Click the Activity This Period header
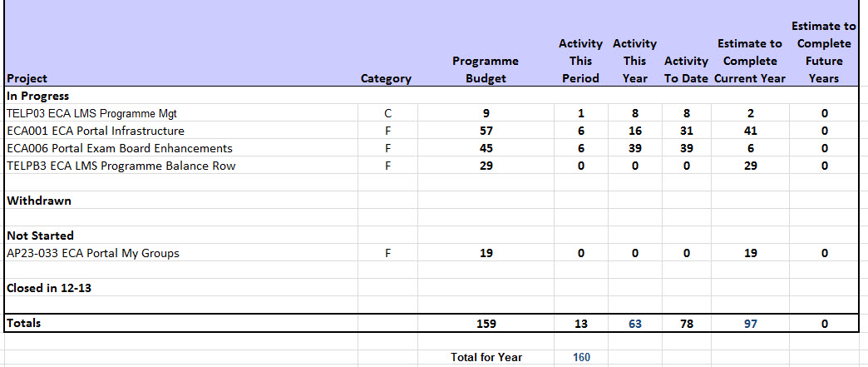 pyautogui.click(x=580, y=61)
